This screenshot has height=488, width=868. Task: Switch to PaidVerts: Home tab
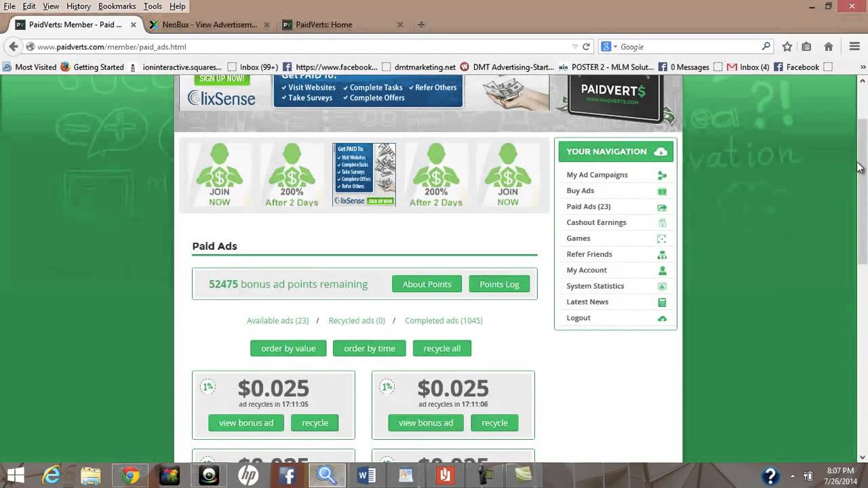pos(343,25)
